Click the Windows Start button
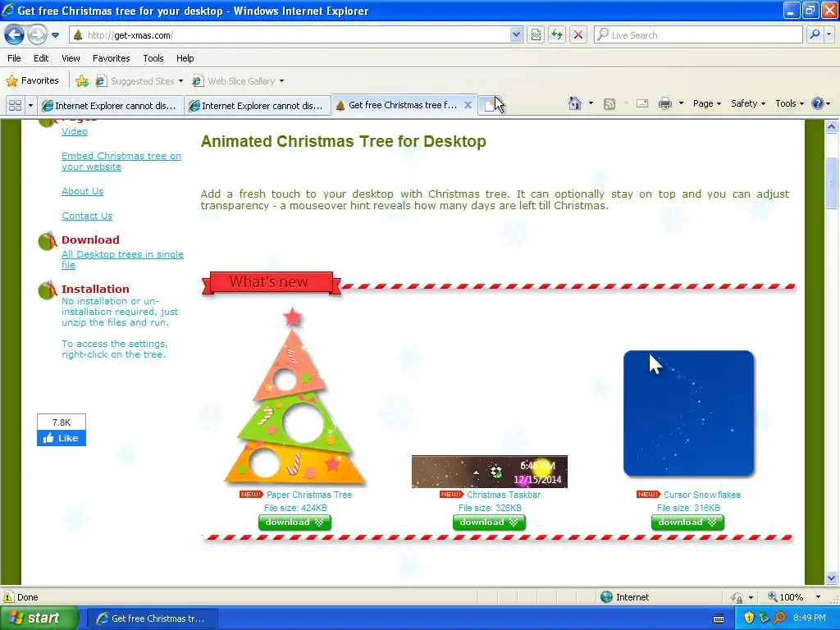Viewport: 840px width, 630px height. click(39, 619)
